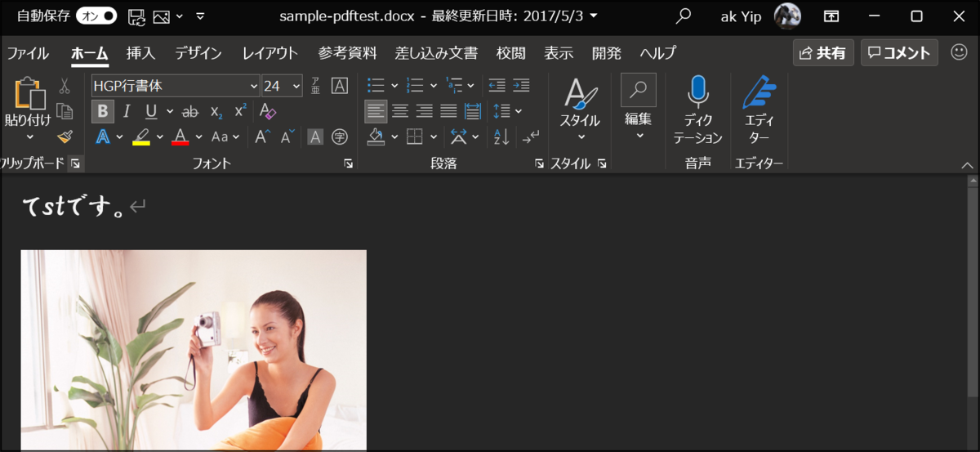Expand the underline style arrow

(170, 111)
